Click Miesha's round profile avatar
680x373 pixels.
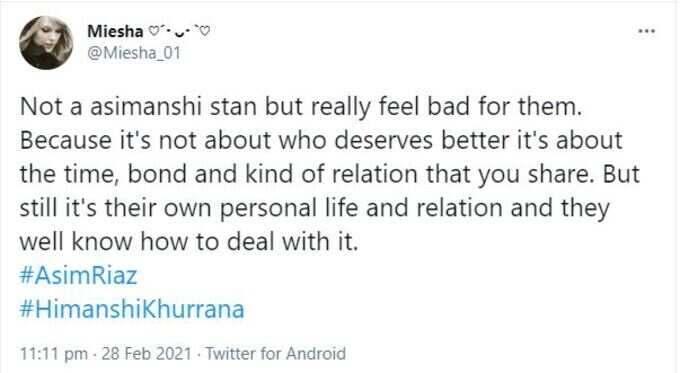pyautogui.click(x=46, y=43)
